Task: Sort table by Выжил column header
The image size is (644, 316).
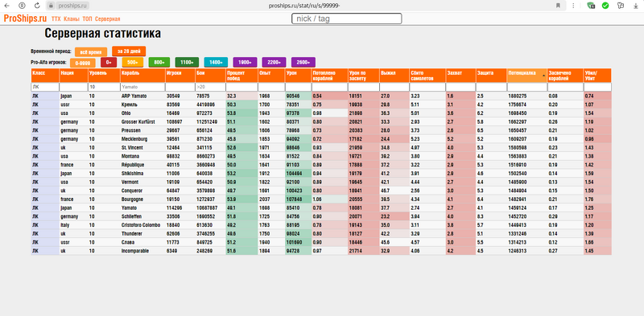Action: 394,76
